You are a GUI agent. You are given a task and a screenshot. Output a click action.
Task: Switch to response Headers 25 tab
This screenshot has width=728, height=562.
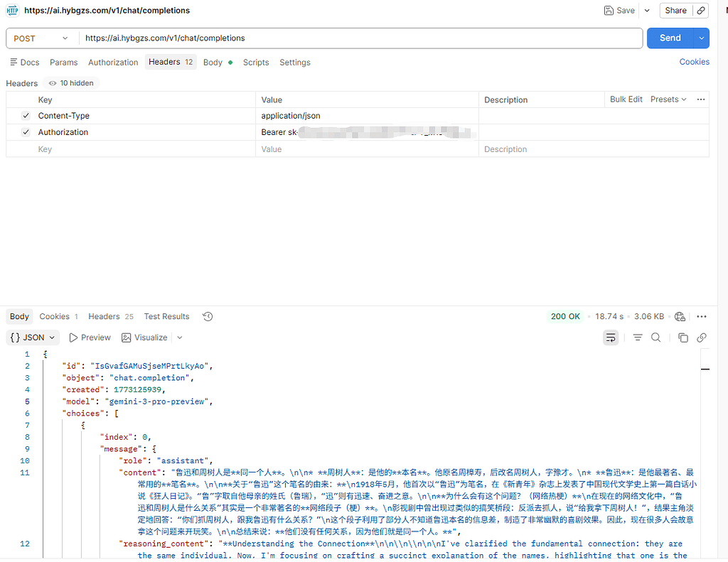pos(110,316)
